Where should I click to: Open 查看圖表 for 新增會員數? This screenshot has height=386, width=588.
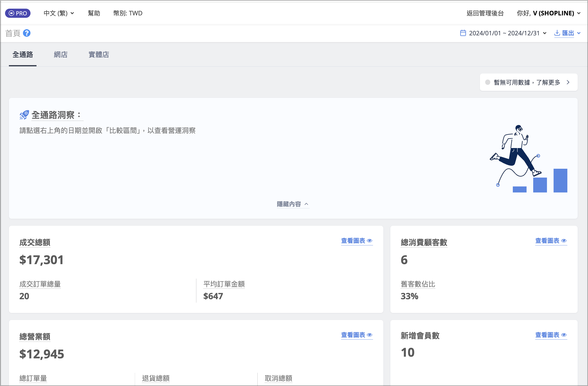pyautogui.click(x=551, y=335)
